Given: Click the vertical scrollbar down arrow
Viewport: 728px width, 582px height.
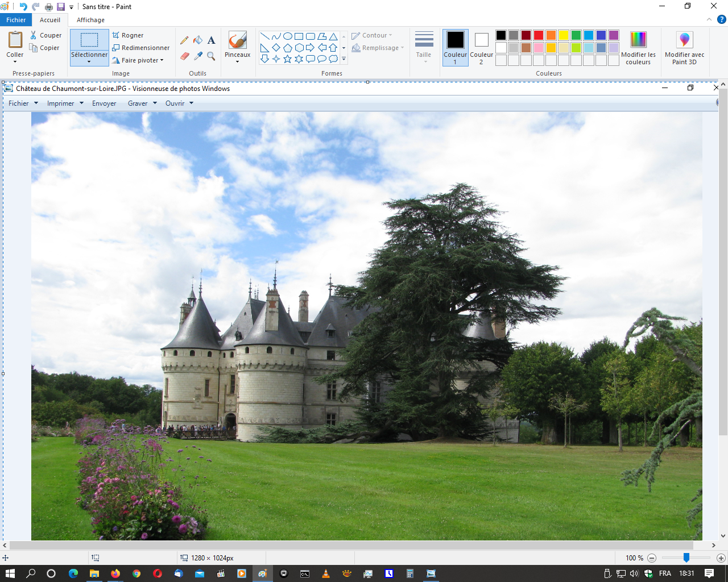Looking at the screenshot, I should 723,535.
